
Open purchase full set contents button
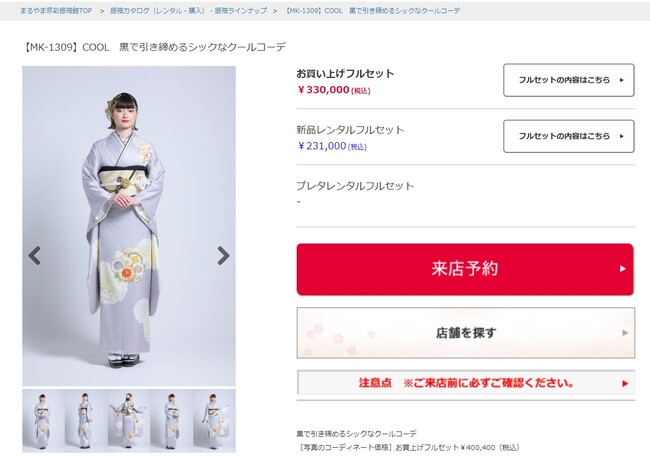coord(569,80)
